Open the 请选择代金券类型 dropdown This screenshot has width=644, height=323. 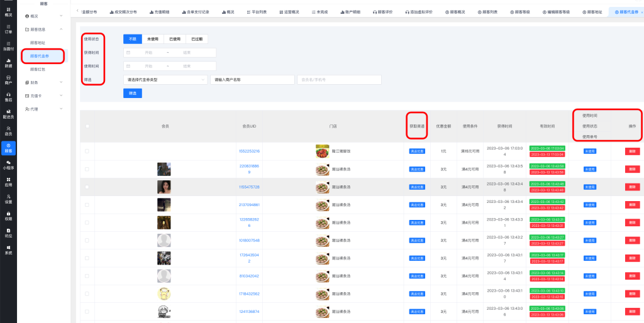point(165,80)
